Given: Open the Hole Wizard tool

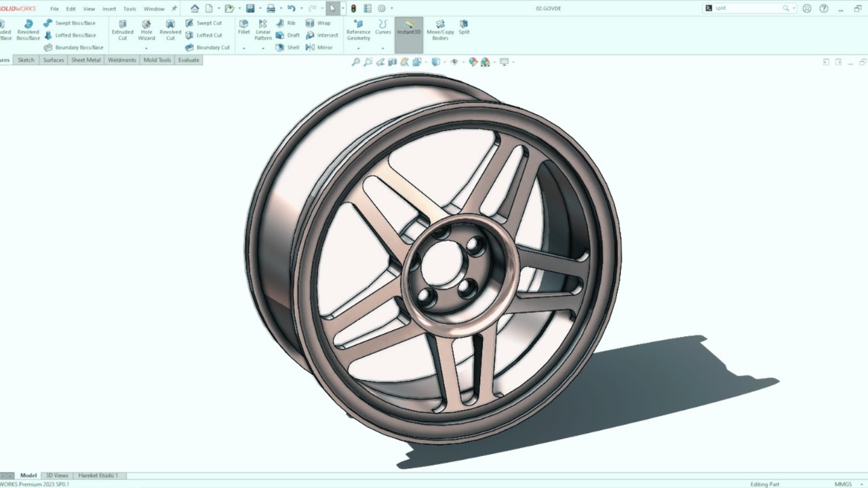Looking at the screenshot, I should pyautogui.click(x=146, y=30).
